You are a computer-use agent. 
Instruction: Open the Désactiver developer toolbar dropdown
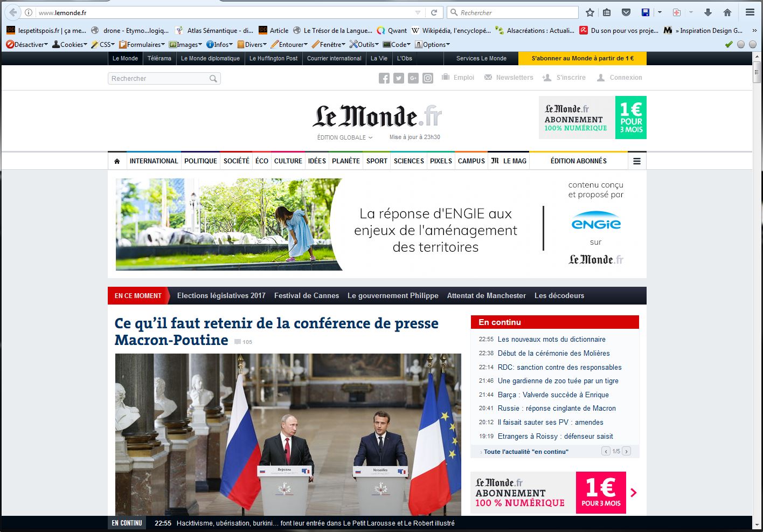click(27, 44)
